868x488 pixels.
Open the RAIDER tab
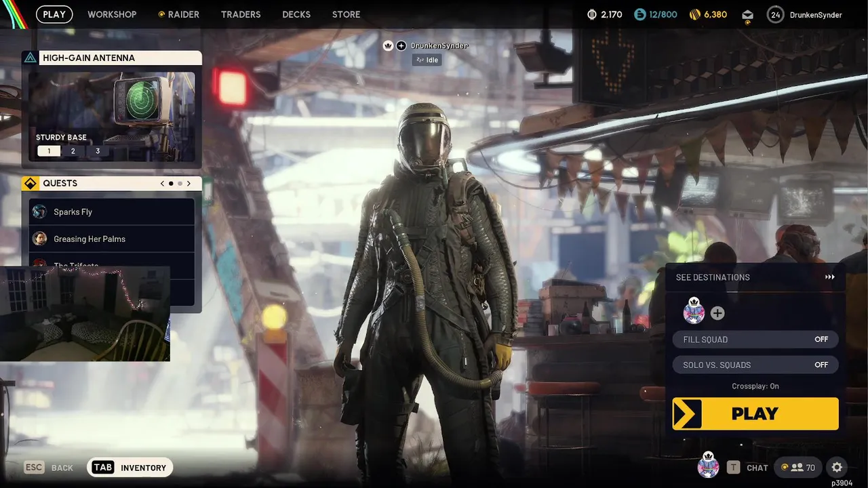[179, 14]
